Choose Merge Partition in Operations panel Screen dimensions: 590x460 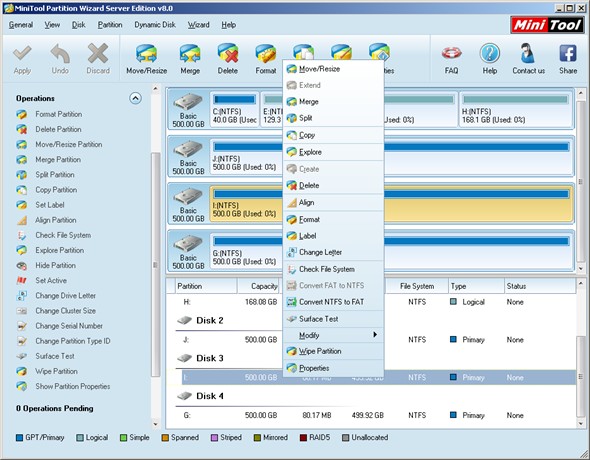[58, 159]
